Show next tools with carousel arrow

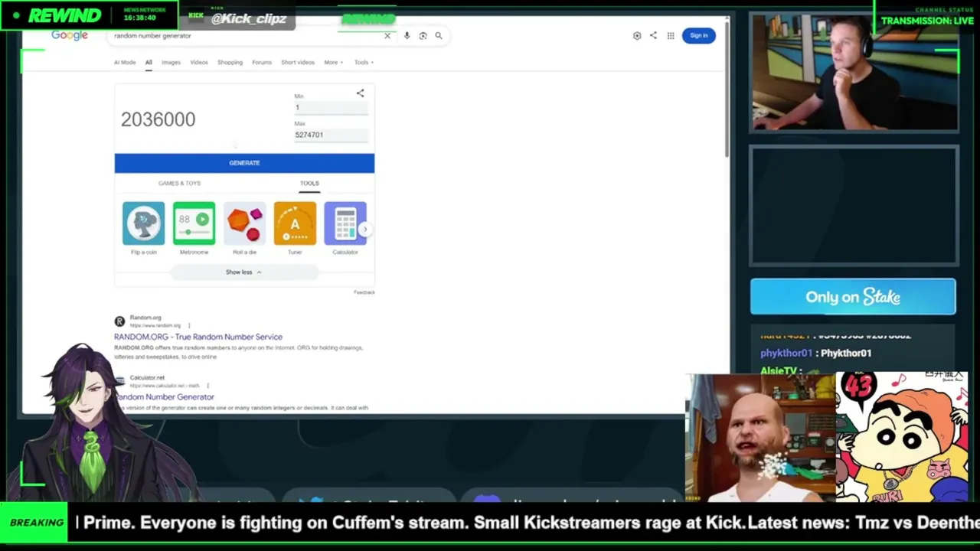(365, 229)
